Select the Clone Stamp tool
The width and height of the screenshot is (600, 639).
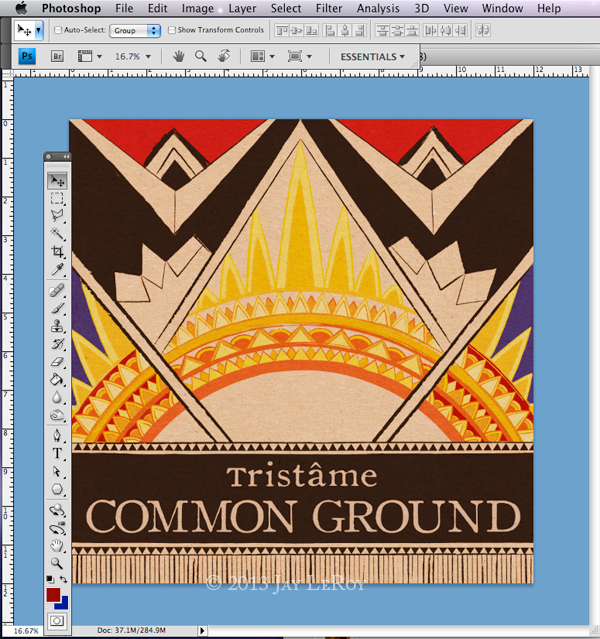coord(57,326)
